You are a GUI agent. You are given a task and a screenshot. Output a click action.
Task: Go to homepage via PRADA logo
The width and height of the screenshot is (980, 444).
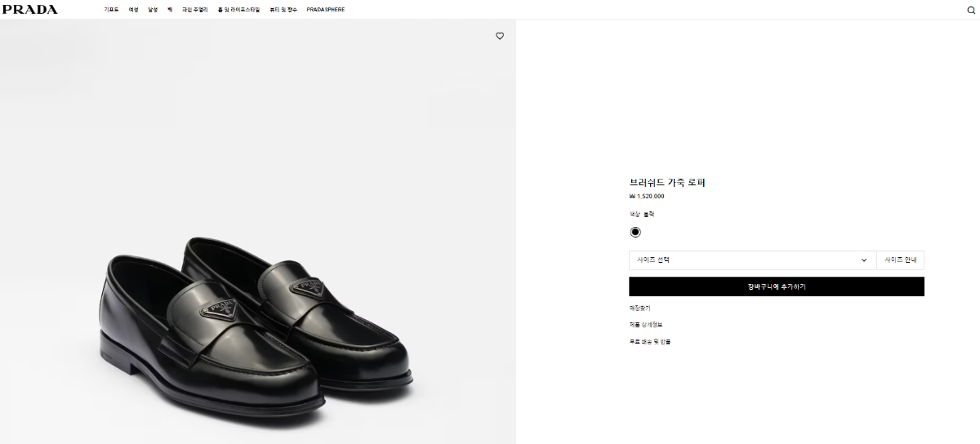pyautogui.click(x=29, y=10)
